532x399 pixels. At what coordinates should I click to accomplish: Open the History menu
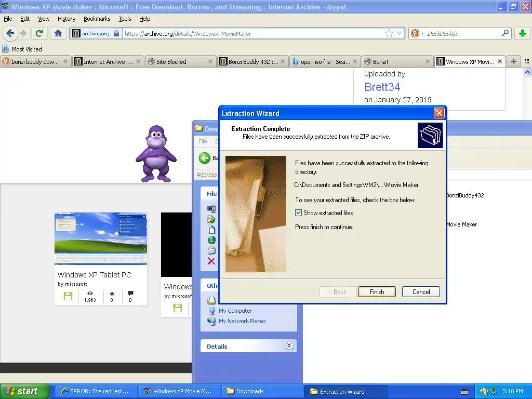point(66,19)
